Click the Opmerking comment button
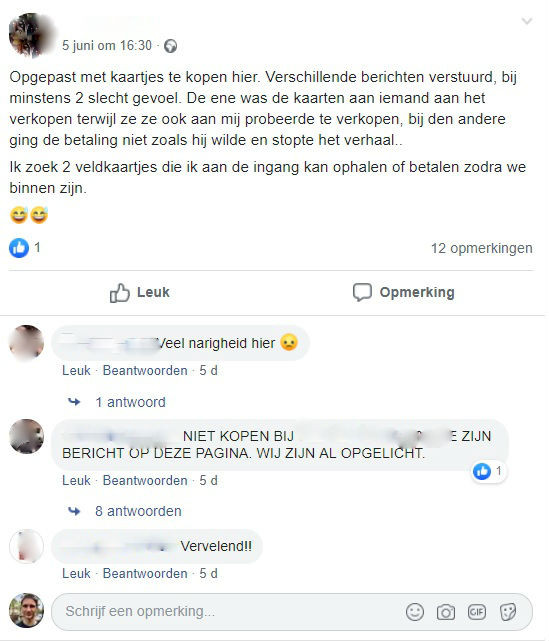Image resolution: width=549 pixels, height=641 pixels. coord(403,292)
